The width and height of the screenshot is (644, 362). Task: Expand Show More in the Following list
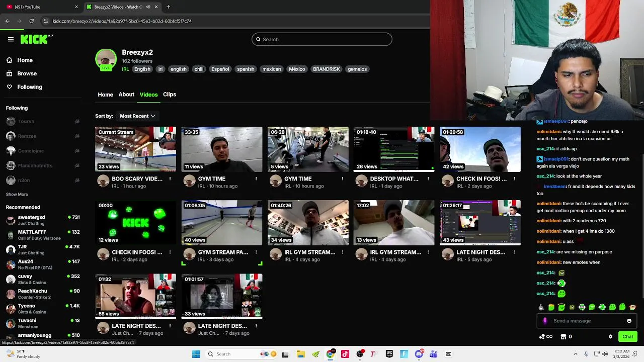coord(17,195)
